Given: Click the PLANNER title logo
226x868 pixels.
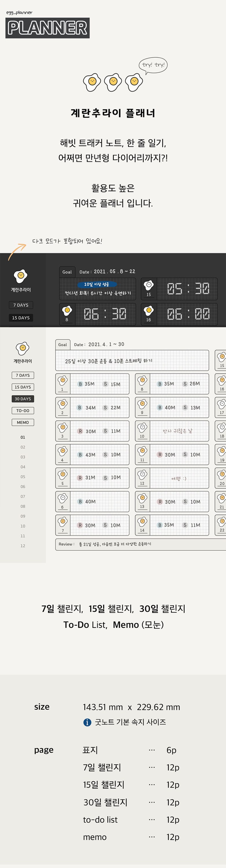Looking at the screenshot, I should (48, 28).
